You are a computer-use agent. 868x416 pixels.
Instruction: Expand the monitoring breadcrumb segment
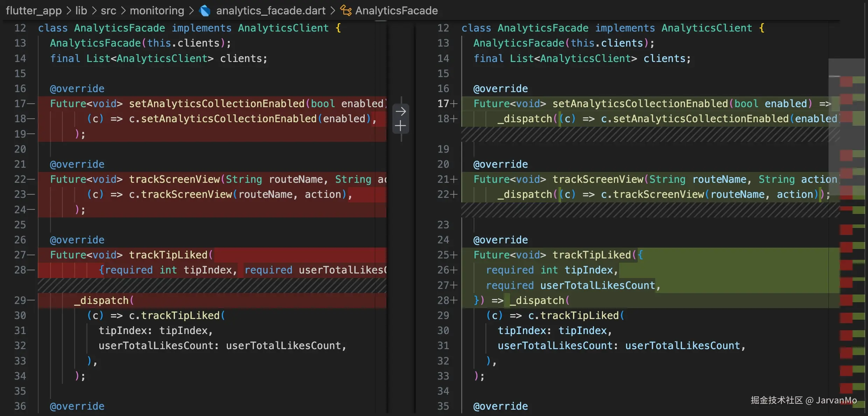click(x=157, y=11)
